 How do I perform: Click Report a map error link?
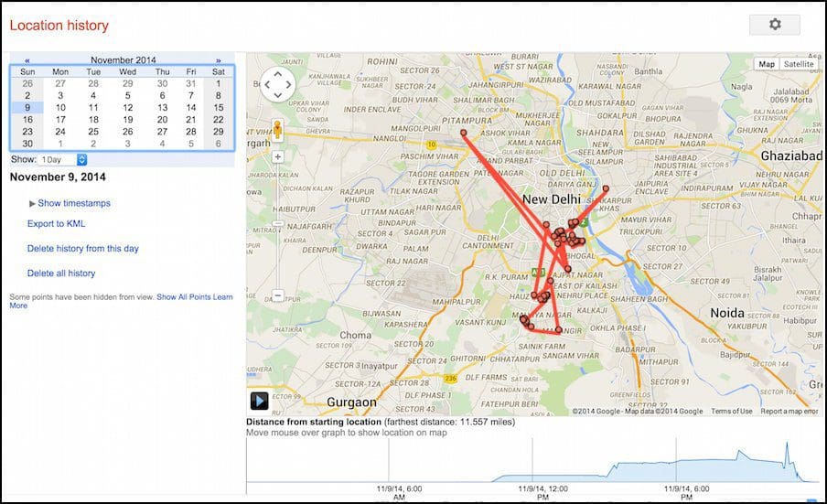click(x=789, y=412)
